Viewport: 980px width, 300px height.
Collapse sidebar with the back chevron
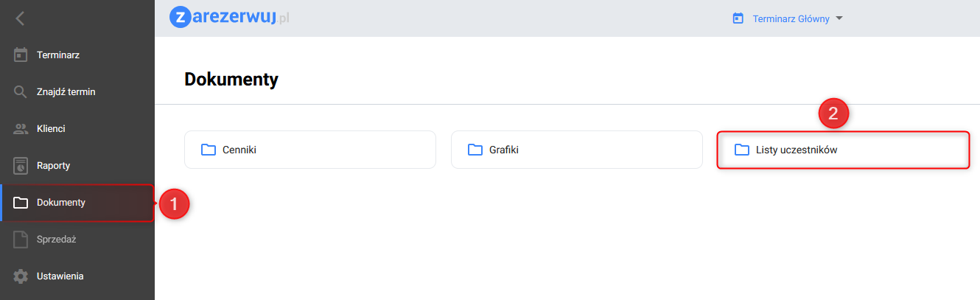pyautogui.click(x=20, y=18)
